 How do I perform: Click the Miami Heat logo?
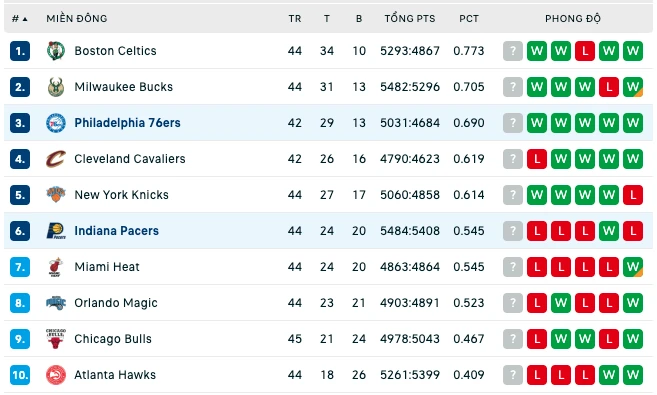click(x=56, y=267)
